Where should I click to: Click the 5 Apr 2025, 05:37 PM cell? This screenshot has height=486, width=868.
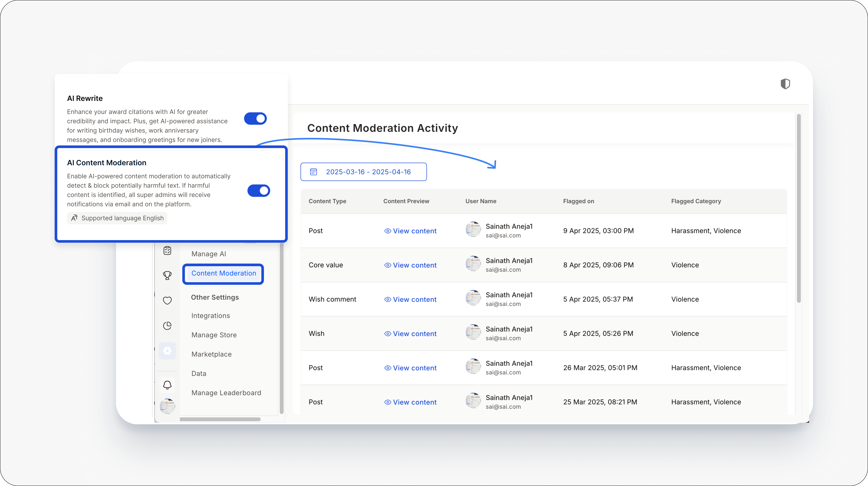click(x=598, y=299)
